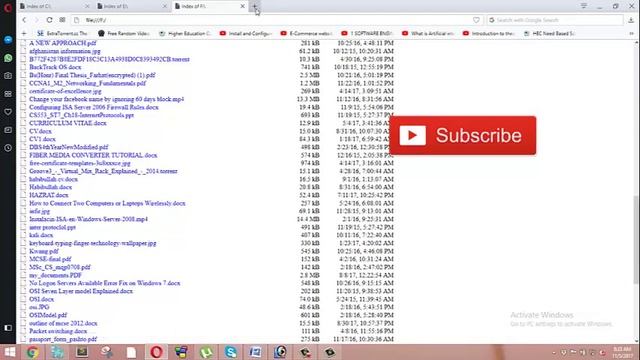
Task: Open Speed Dial from the sidebar
Action: pos(8,94)
